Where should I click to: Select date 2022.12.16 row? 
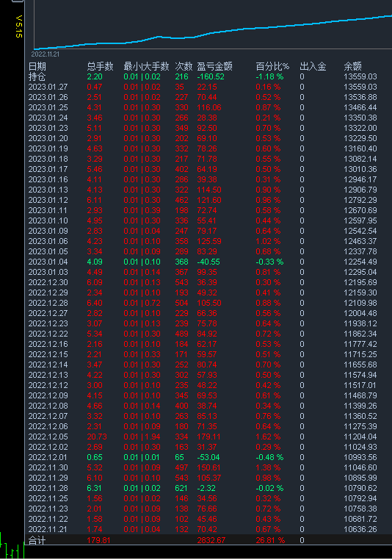tap(48, 344)
